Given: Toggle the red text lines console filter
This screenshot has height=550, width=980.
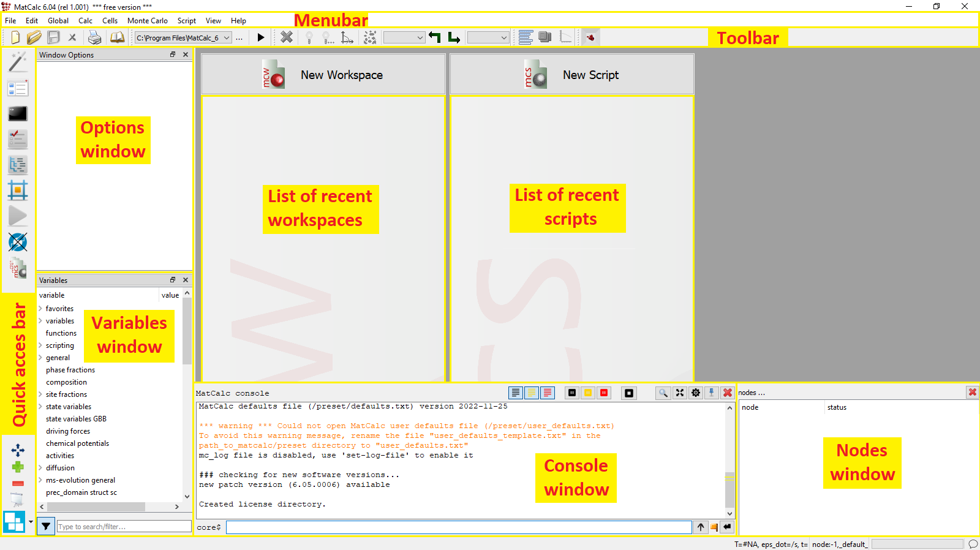Looking at the screenshot, I should click(548, 393).
